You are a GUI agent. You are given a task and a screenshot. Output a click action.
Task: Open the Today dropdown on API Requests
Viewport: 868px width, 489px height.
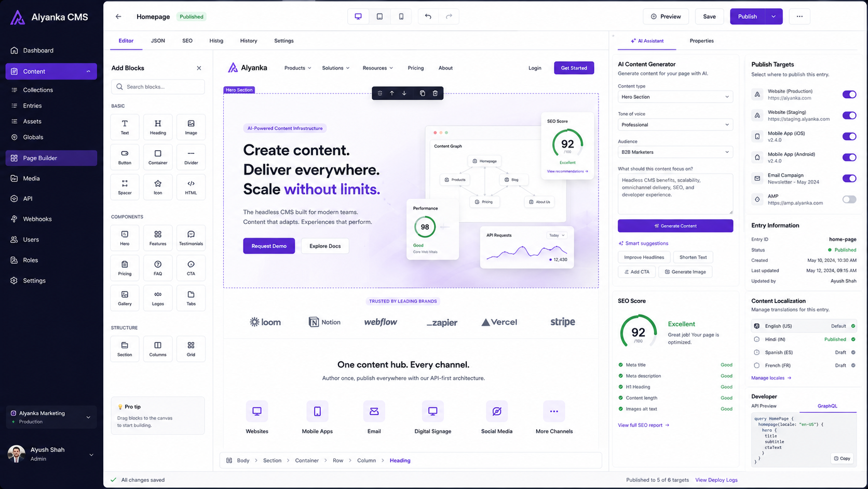pyautogui.click(x=557, y=235)
